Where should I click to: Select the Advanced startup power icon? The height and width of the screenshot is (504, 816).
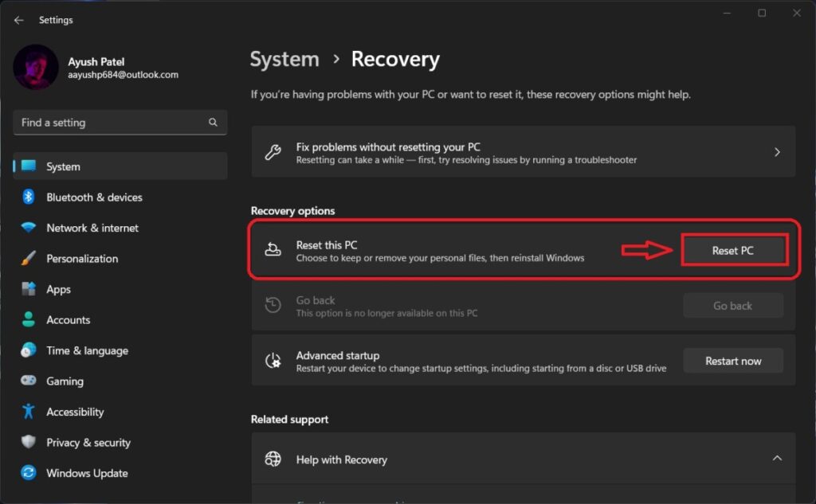[x=274, y=360]
